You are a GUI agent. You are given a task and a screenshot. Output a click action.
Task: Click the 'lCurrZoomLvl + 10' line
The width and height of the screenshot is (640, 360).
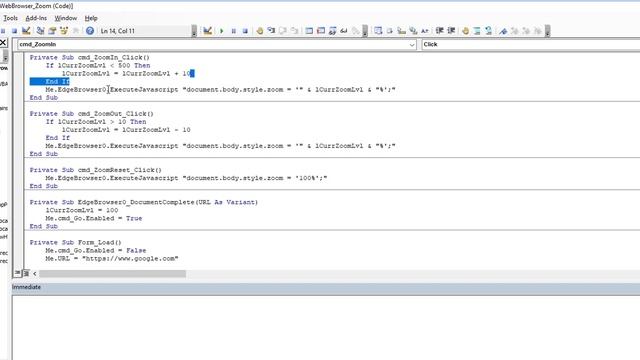[128, 73]
